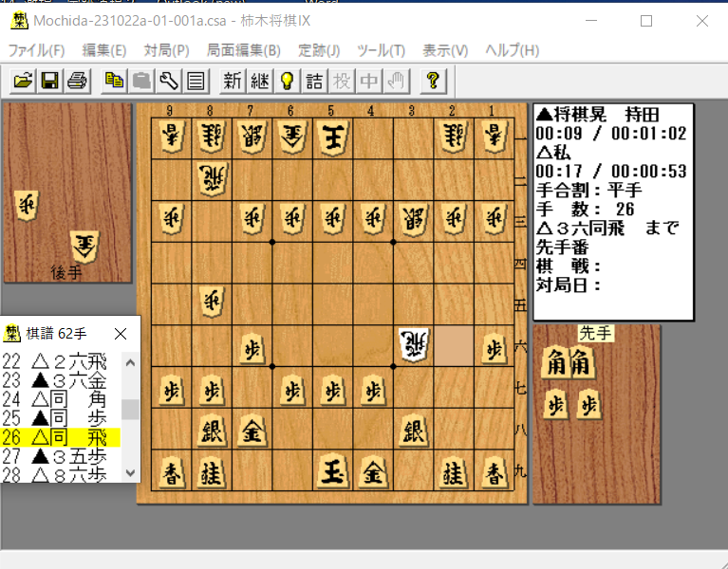
Task: Click the kifu list scroll up arrow
Action: pos(130,362)
